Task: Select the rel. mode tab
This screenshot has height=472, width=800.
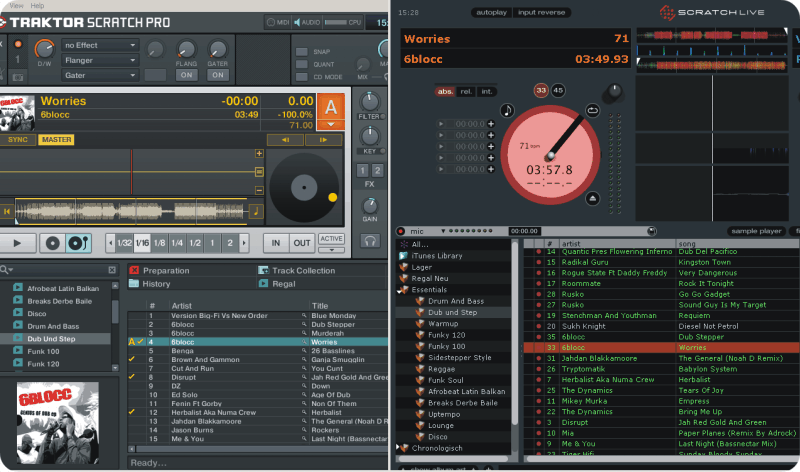Action: tap(467, 91)
